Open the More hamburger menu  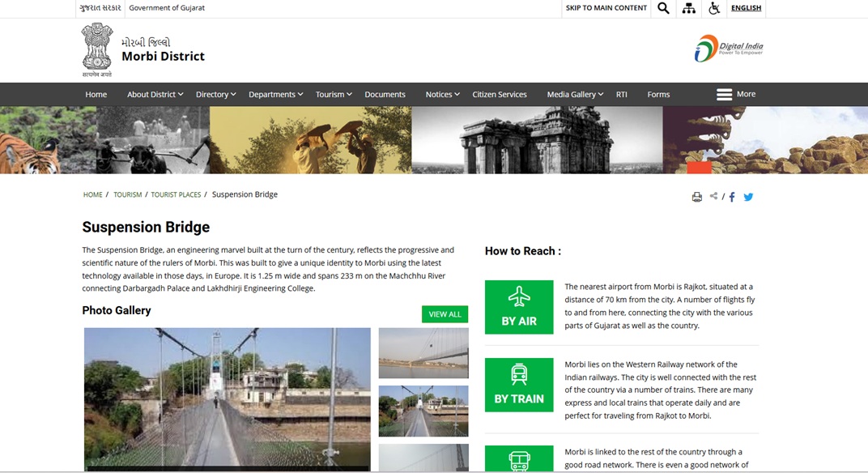[x=735, y=95]
